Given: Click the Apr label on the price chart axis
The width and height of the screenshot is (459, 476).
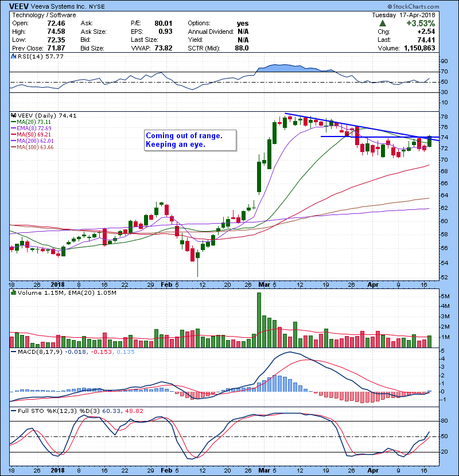Looking at the screenshot, I should pos(373,285).
